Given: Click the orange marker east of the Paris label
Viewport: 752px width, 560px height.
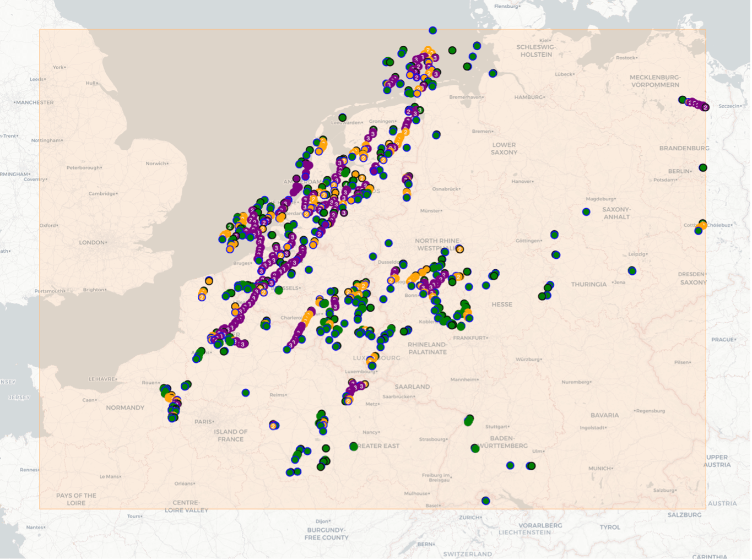Looking at the screenshot, I should tap(274, 425).
